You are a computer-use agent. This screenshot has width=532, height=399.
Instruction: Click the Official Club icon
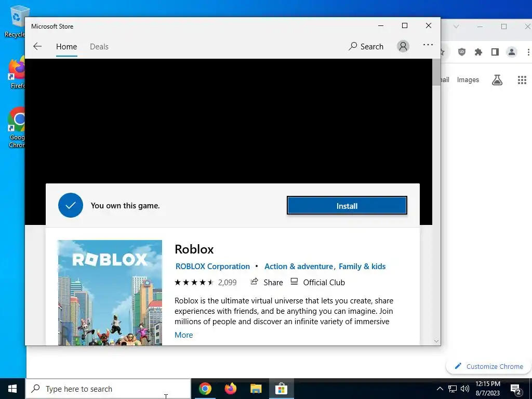[294, 282]
